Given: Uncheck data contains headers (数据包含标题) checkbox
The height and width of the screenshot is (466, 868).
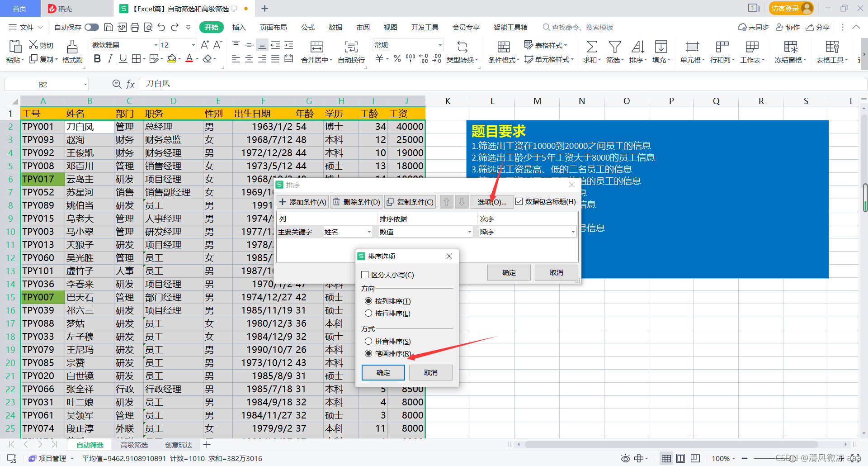Looking at the screenshot, I should [519, 201].
